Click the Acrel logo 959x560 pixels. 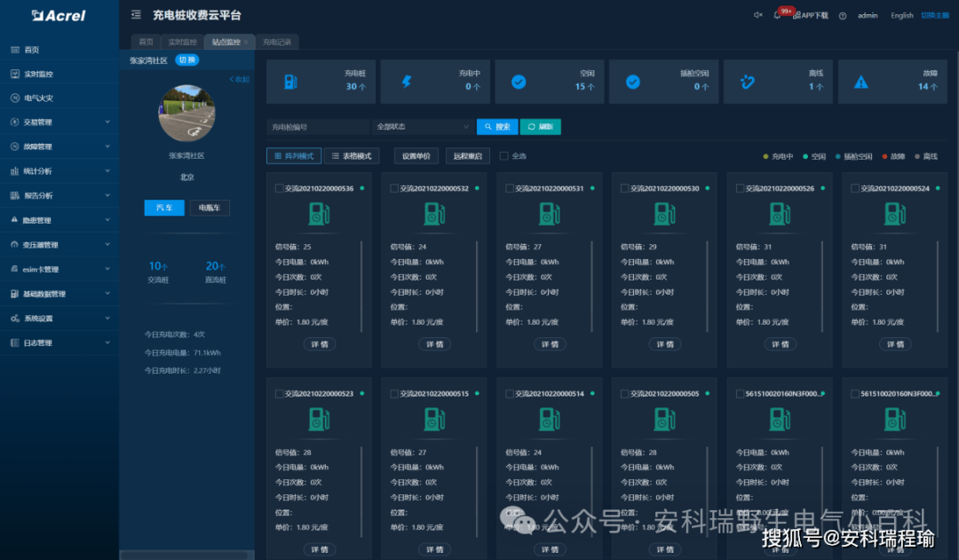[x=59, y=15]
